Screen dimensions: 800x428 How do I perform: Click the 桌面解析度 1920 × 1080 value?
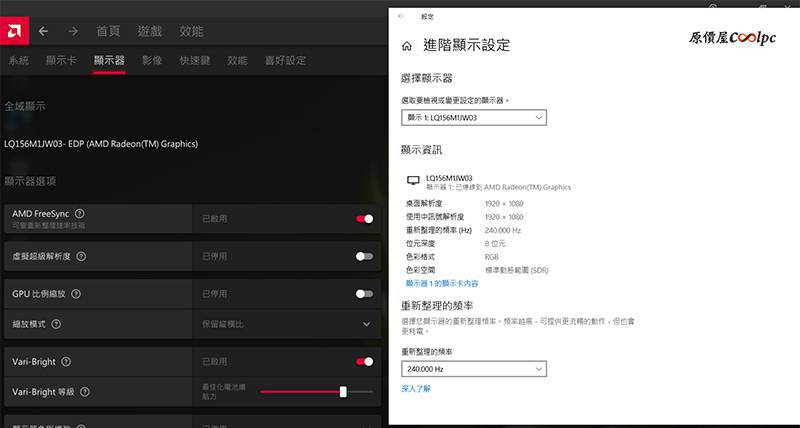pyautogui.click(x=504, y=204)
